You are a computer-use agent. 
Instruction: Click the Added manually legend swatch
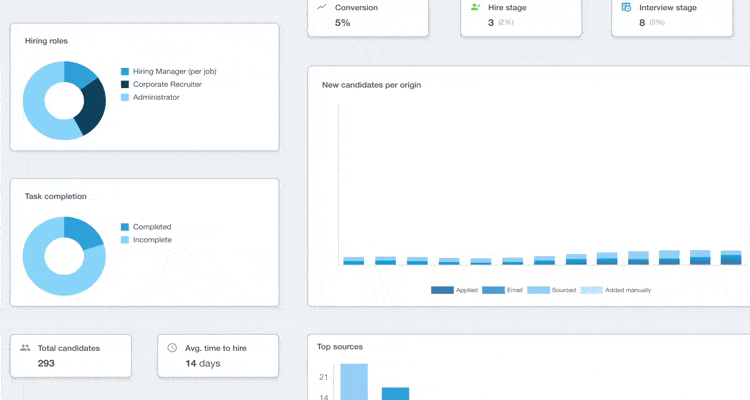(x=591, y=290)
